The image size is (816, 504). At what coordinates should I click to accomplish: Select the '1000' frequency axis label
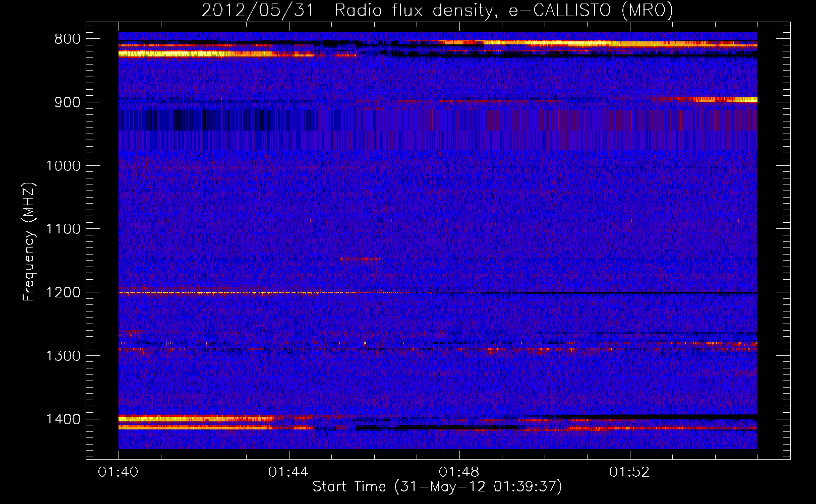pyautogui.click(x=63, y=166)
